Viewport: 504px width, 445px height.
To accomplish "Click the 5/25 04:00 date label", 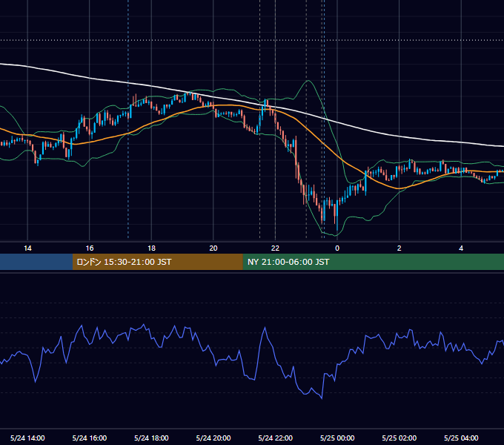I will [461, 438].
